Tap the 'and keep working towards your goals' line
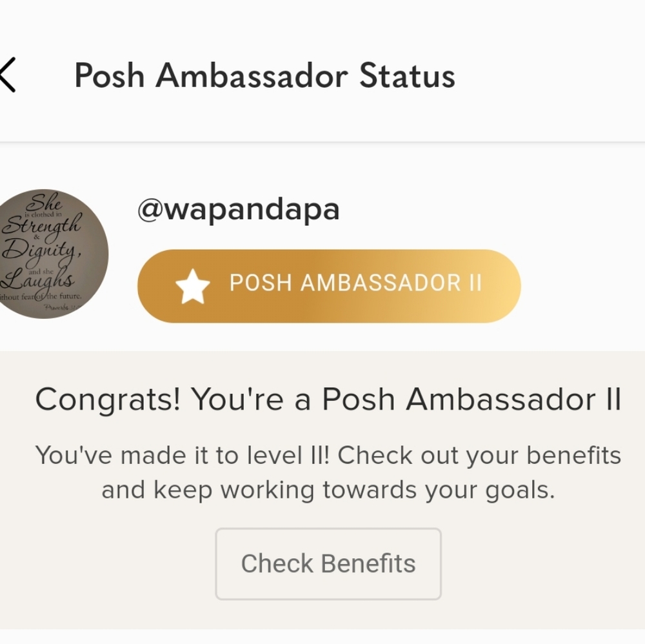The width and height of the screenshot is (645, 644). tap(328, 490)
